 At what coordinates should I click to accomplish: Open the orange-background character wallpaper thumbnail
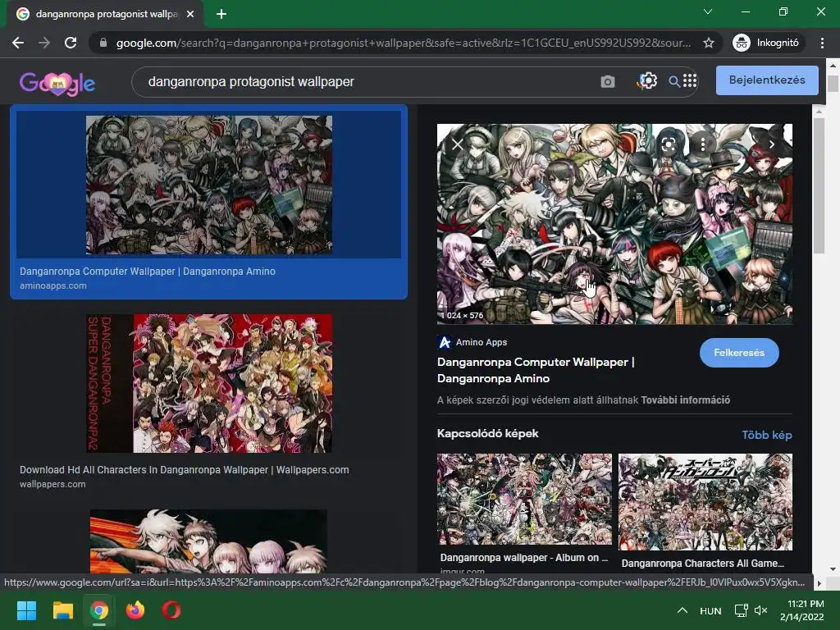click(x=208, y=541)
